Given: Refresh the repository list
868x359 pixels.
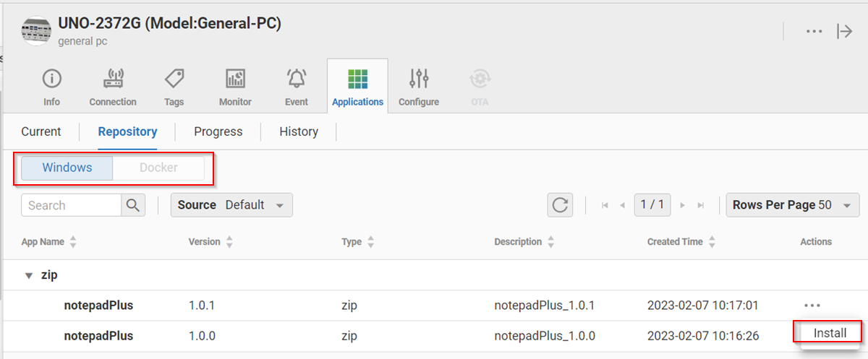Looking at the screenshot, I should (x=560, y=205).
